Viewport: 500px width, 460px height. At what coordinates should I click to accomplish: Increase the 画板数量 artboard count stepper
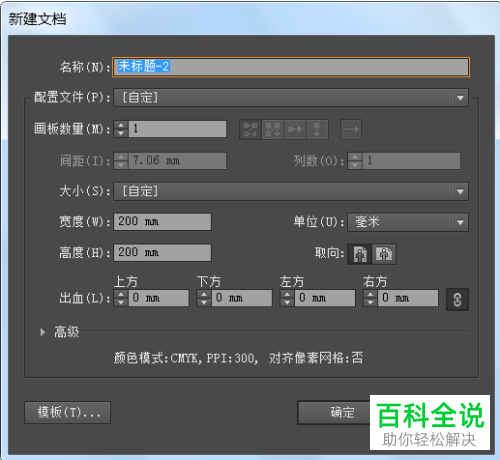(121, 125)
